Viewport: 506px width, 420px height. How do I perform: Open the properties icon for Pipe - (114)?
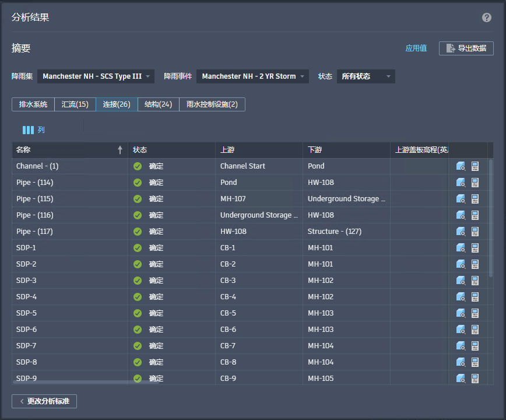(475, 183)
